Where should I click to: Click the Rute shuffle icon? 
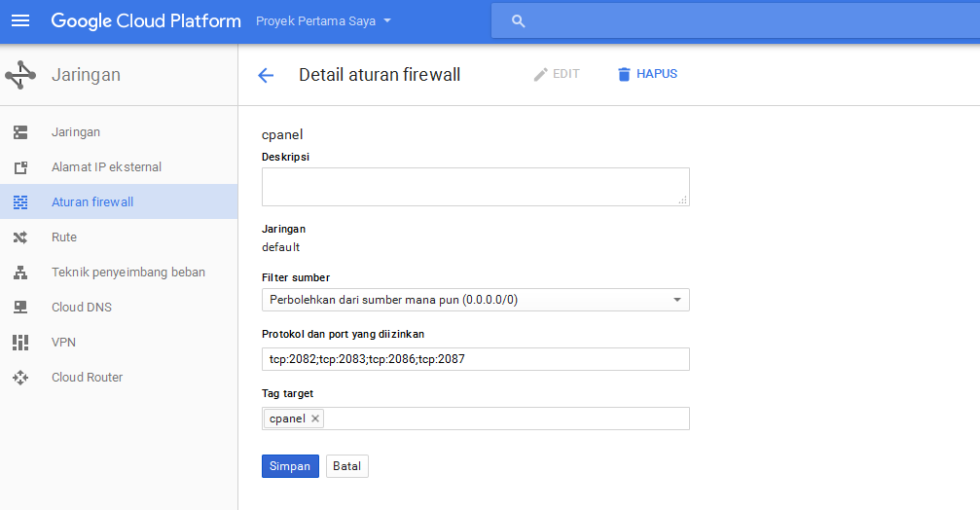point(20,237)
